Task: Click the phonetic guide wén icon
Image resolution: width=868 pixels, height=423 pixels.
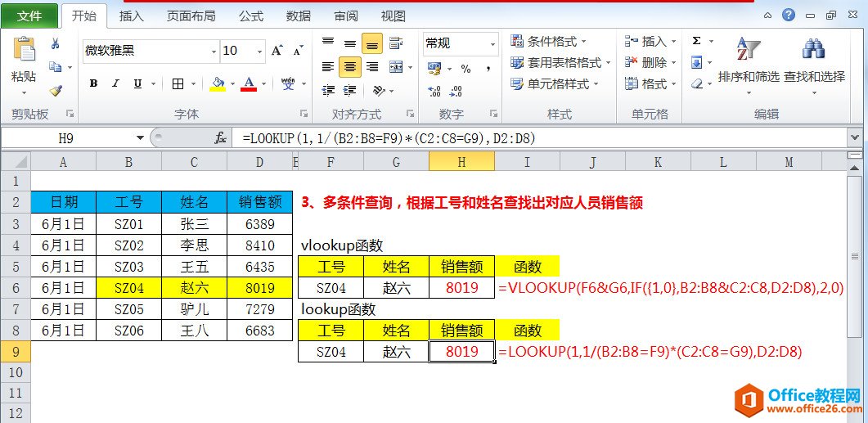Action: tap(288, 83)
